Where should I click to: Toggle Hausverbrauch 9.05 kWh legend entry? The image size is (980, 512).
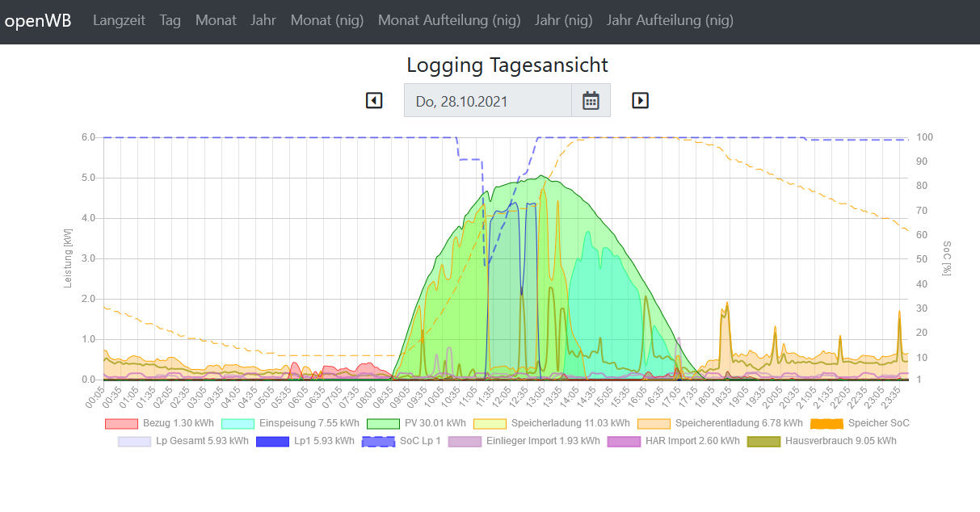click(x=822, y=441)
